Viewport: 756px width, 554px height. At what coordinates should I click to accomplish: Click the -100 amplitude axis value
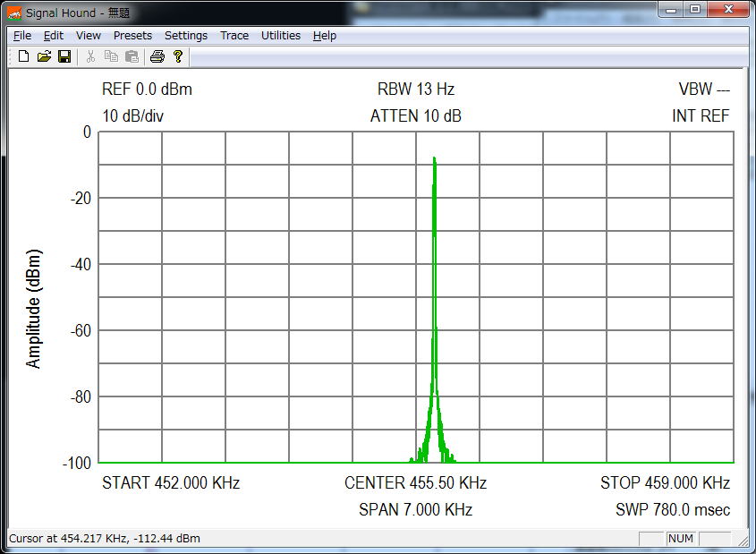click(77, 464)
